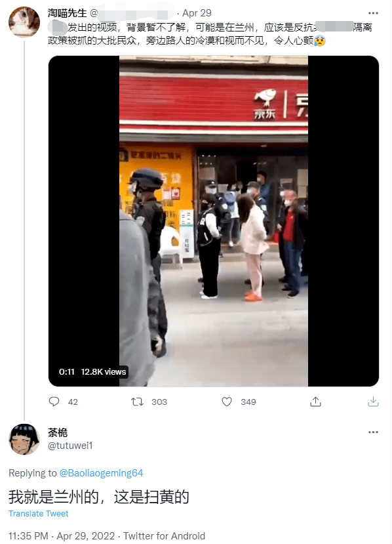The width and height of the screenshot is (392, 544).
Task: Click the 12.8K views label on video
Action: 104,372
